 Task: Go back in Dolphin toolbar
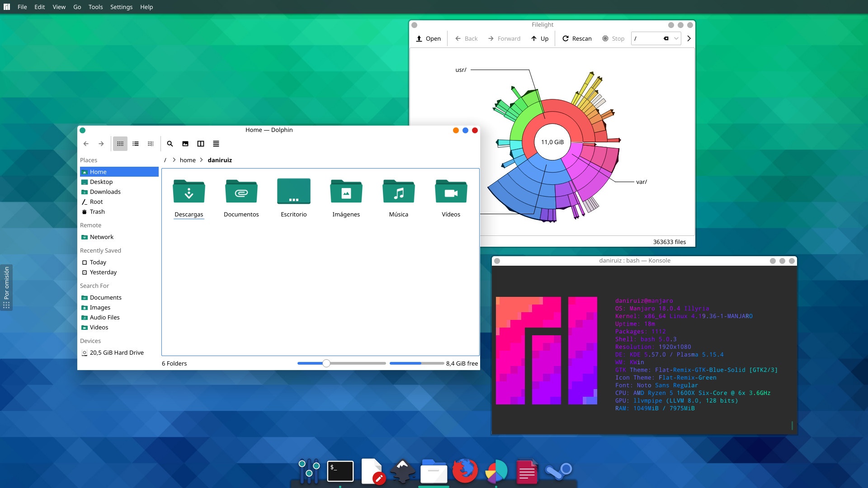point(86,144)
